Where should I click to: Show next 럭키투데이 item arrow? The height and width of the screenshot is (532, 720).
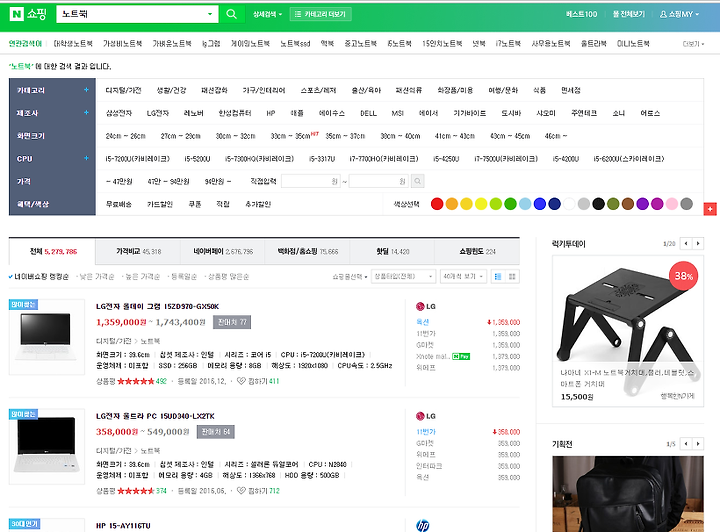click(698, 243)
